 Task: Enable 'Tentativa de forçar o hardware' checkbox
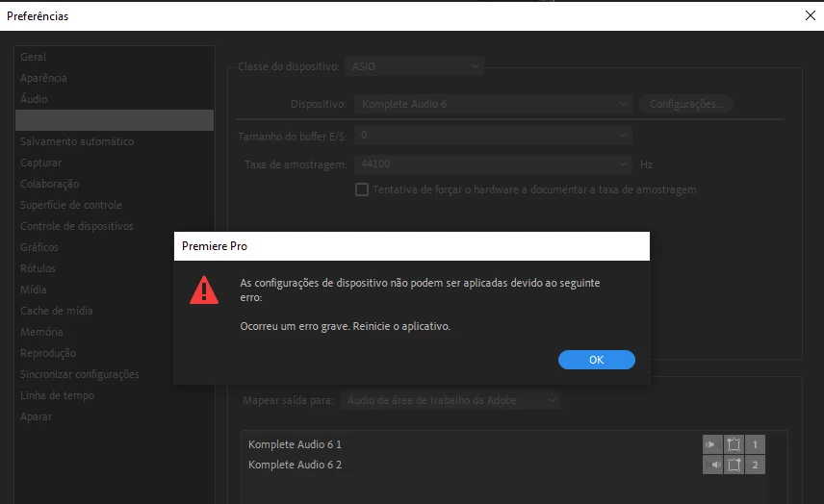[362, 189]
